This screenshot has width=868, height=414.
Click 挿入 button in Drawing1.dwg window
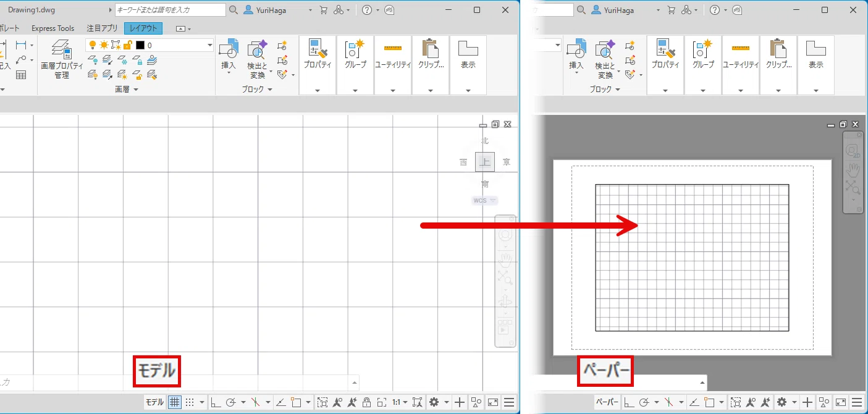(229, 56)
